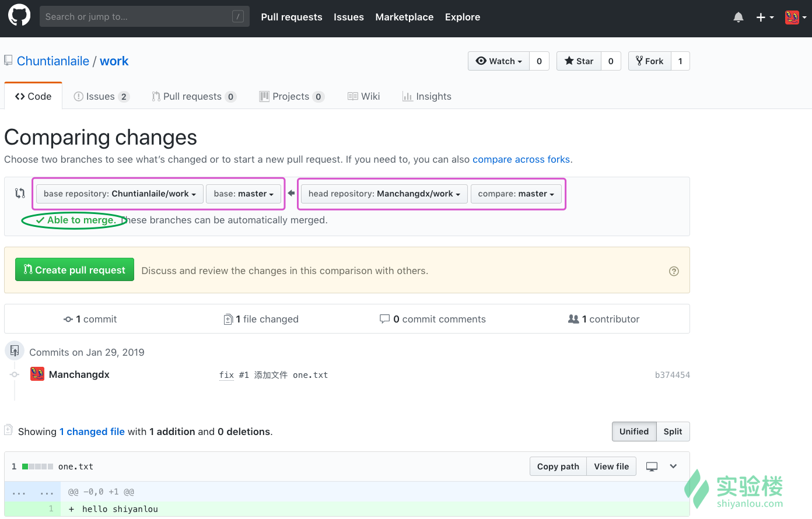This screenshot has width=812, height=519.
Task: Click the help question mark icon
Action: [x=674, y=271]
